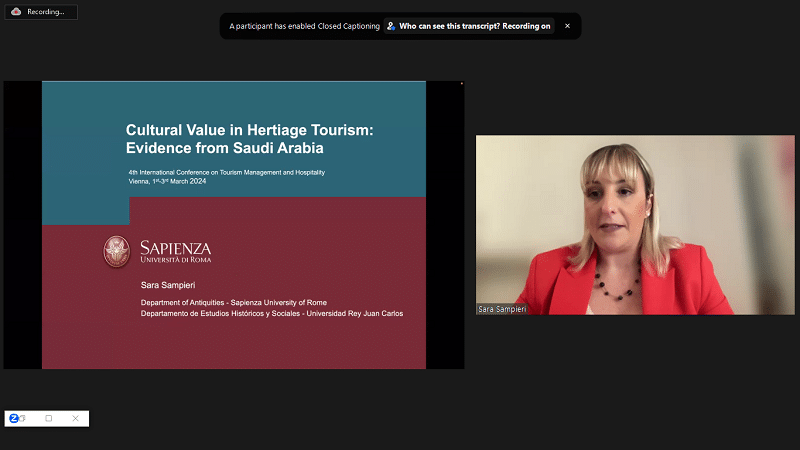Close the small Zoom floating window
Image resolution: width=800 pixels, height=450 pixels.
(x=75, y=418)
